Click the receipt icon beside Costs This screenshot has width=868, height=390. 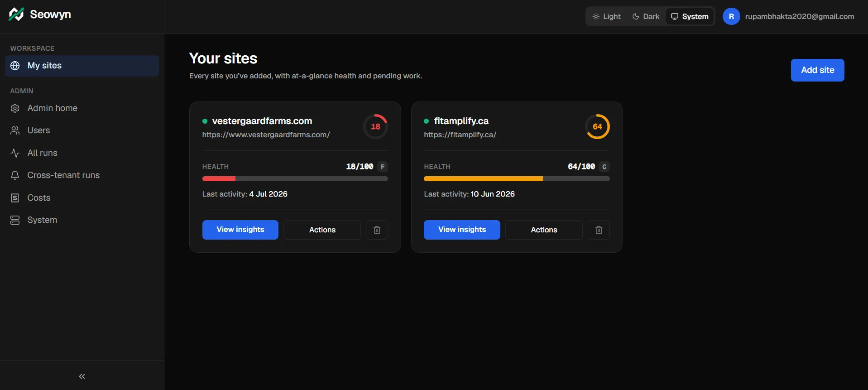coord(15,198)
